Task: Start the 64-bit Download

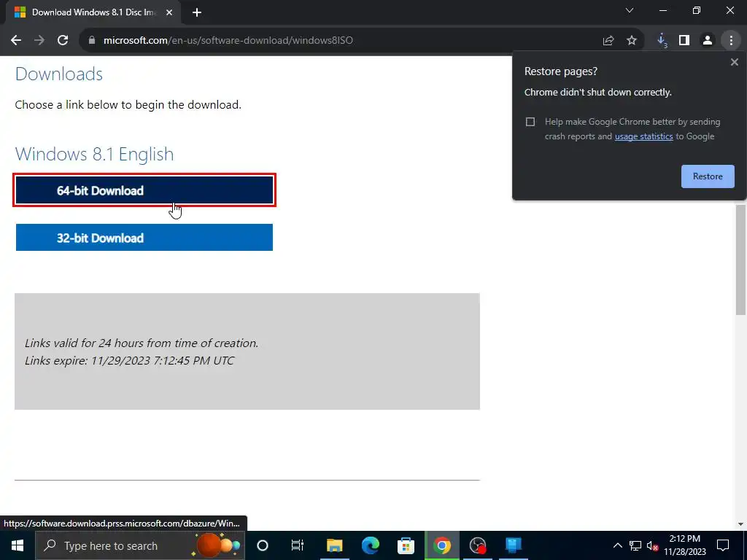Action: 144,190
